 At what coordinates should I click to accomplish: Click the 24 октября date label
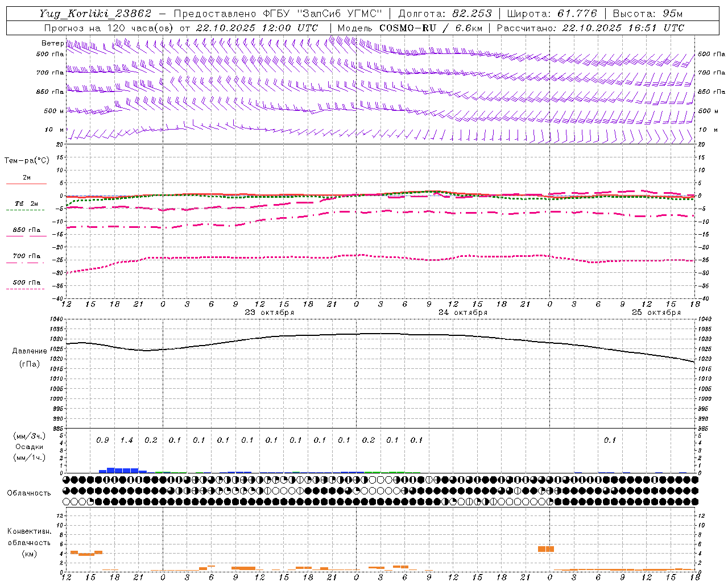pyautogui.click(x=463, y=313)
